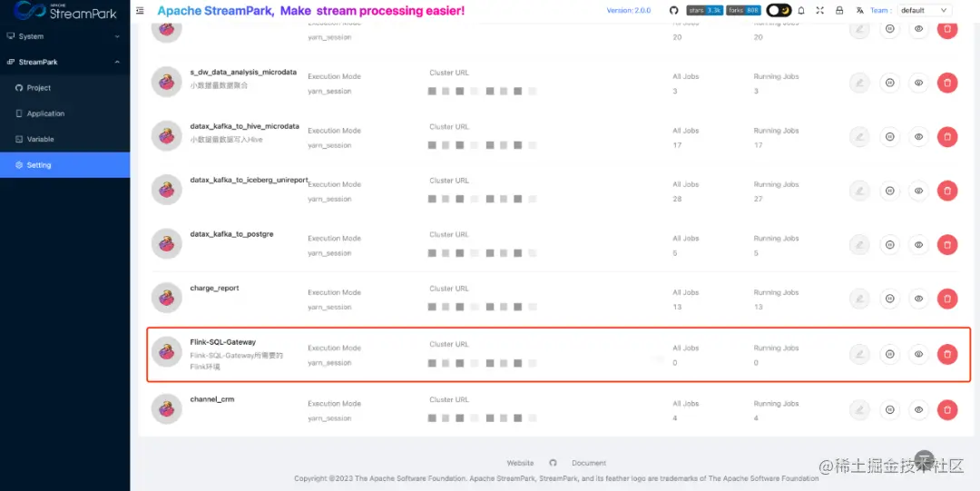Delete the Flink-SQL-Gateway cluster
Viewport: 980px width, 491px height.
pos(947,354)
